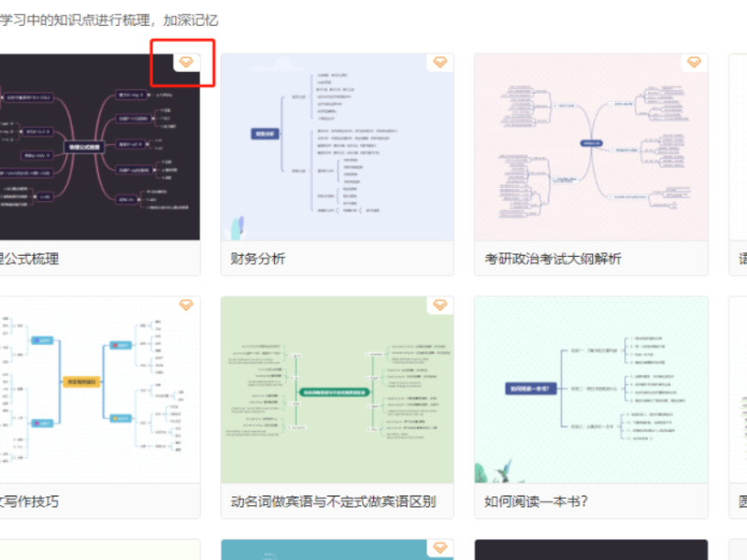Click the VIP diamond badge on 财务分析 card
Viewport: 747px width, 560px height.
[x=440, y=63]
